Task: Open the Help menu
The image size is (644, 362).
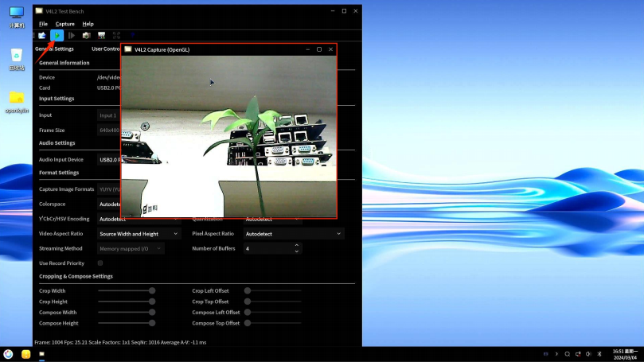Action: 88,24
